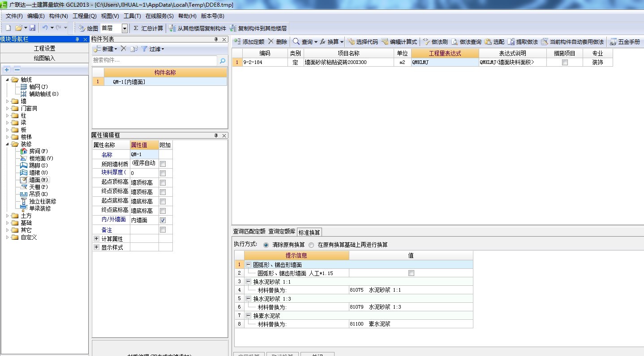Delete component with the X icon
This screenshot has width=644, height=356.
(124, 49)
